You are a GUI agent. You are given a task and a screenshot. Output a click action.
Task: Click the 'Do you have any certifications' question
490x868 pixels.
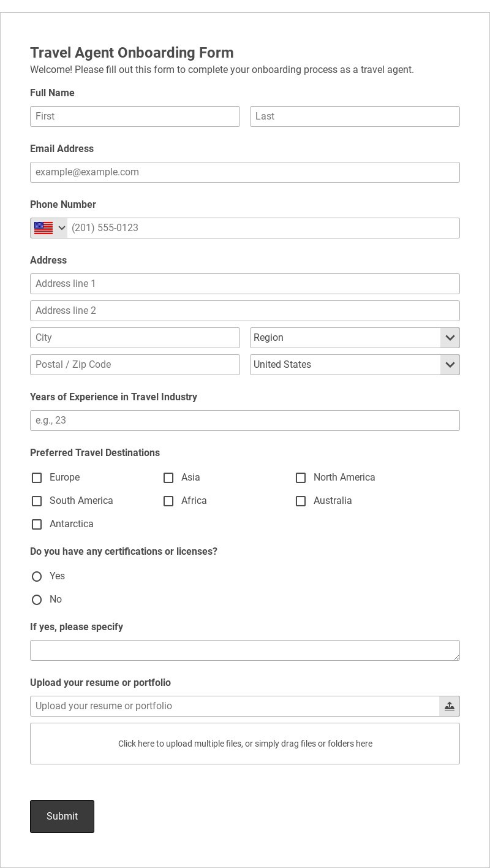[x=124, y=552]
